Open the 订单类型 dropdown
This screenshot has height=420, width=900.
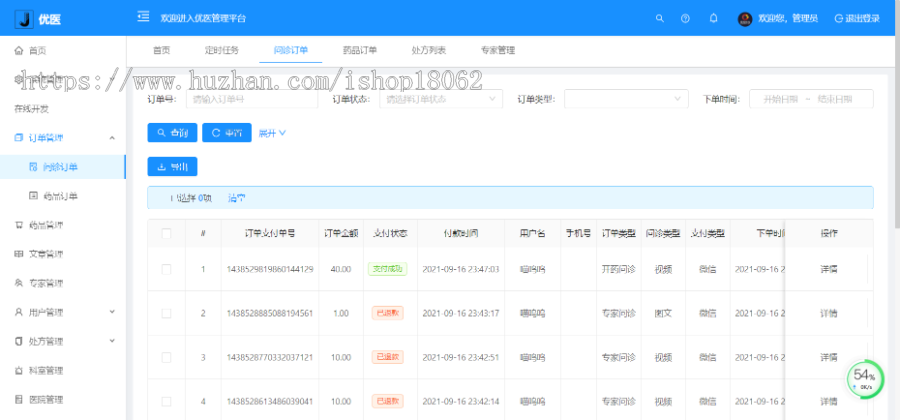tap(626, 99)
